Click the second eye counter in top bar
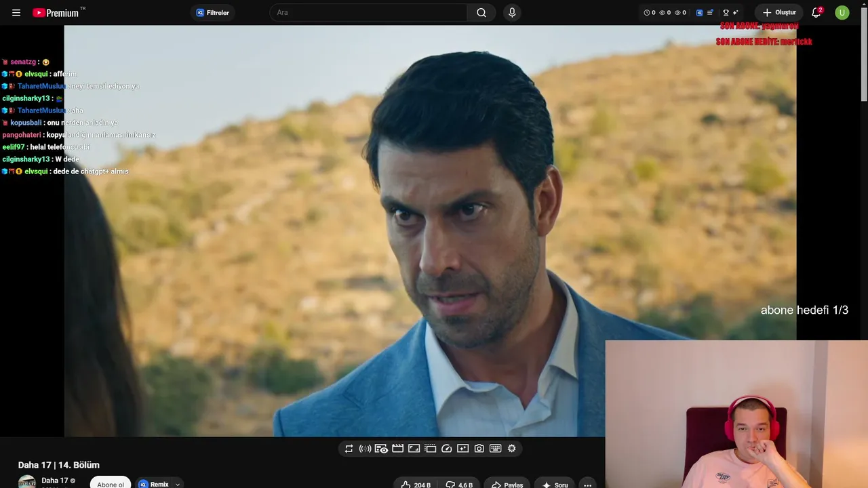 point(680,13)
